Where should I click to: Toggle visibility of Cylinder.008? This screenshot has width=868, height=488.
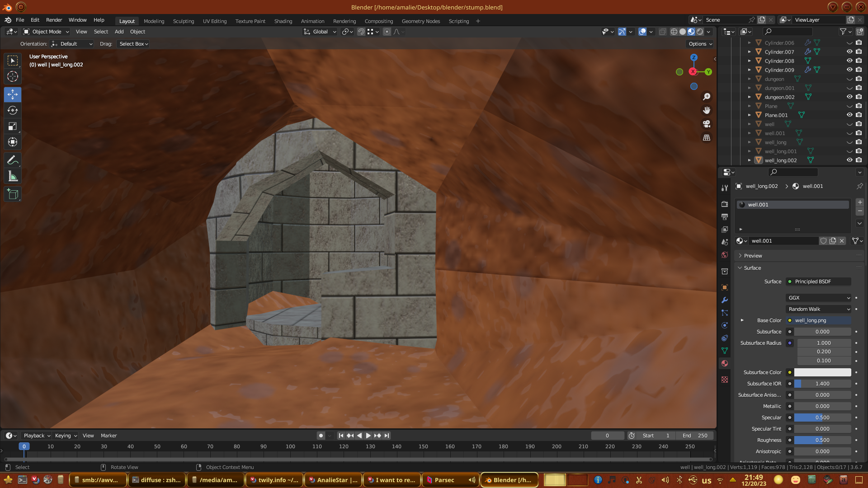(849, 61)
